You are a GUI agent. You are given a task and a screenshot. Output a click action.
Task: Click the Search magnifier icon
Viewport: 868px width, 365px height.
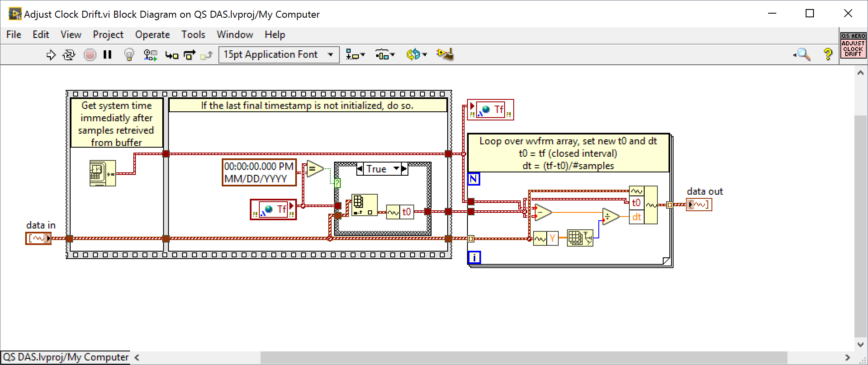pyautogui.click(x=803, y=54)
